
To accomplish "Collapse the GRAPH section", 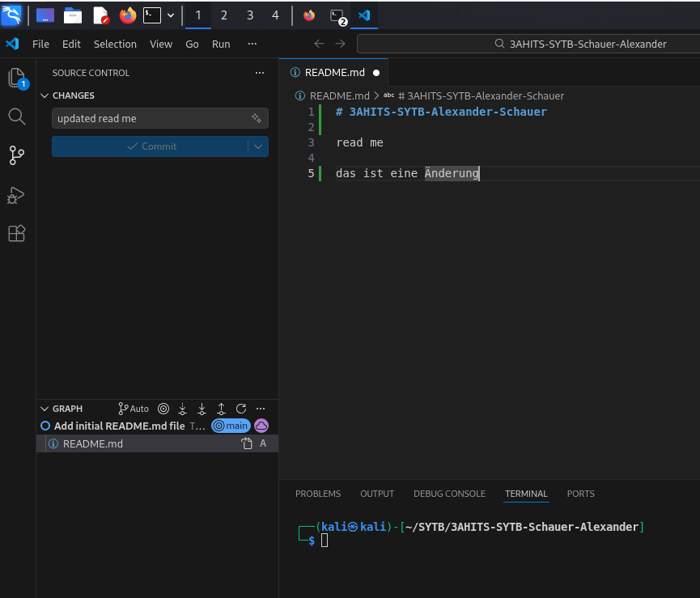I will 45,409.
